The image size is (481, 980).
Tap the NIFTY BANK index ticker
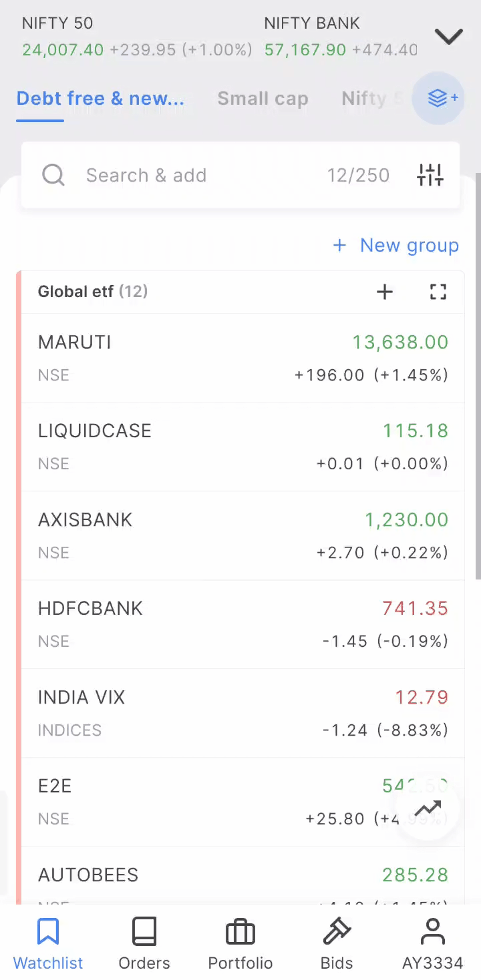click(x=341, y=37)
